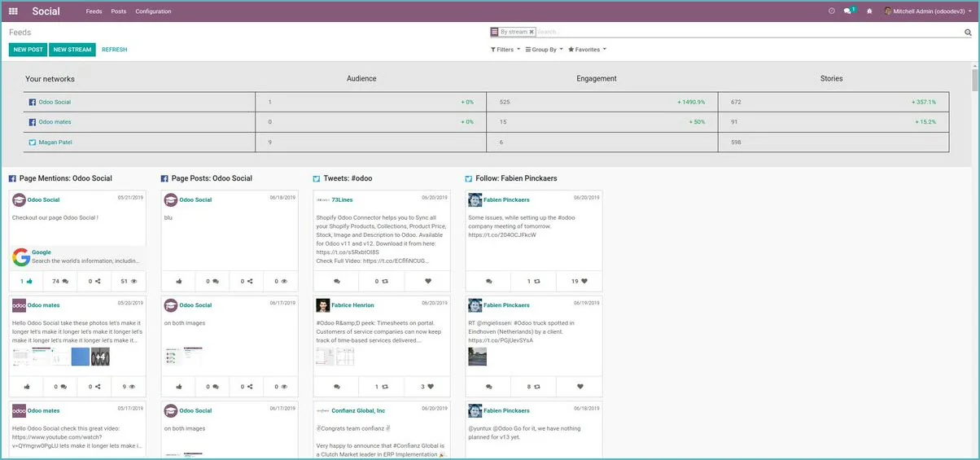Expand the Filters dropdown
980x460 pixels.
tap(505, 50)
